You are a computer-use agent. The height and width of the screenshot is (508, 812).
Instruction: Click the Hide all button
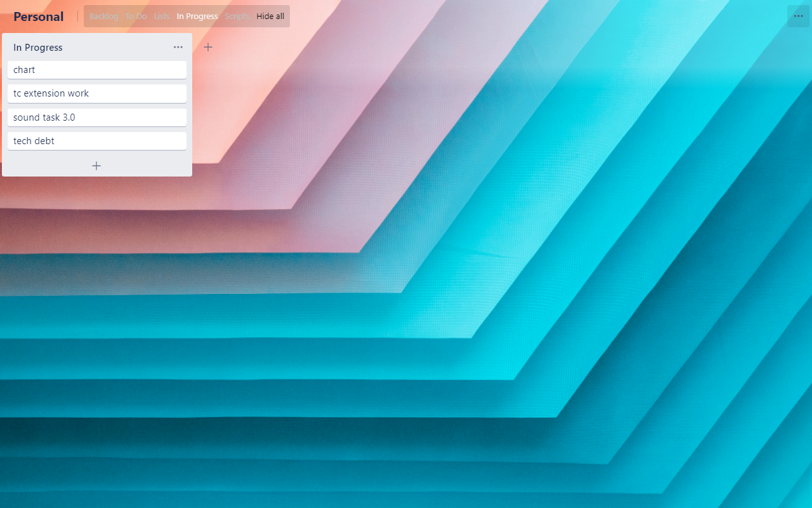(270, 17)
